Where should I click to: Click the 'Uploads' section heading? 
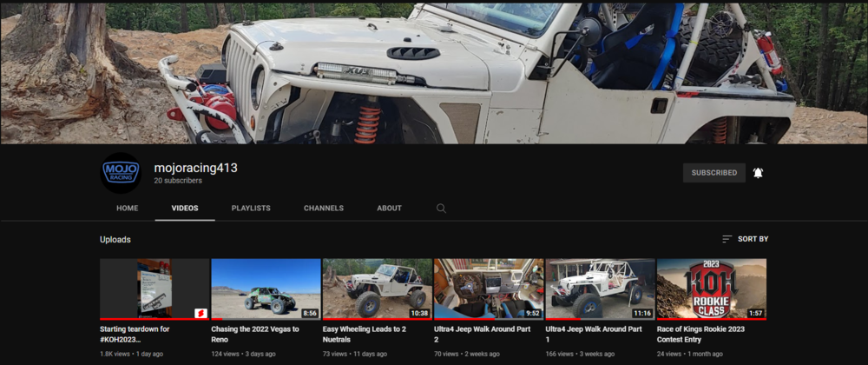tap(115, 240)
